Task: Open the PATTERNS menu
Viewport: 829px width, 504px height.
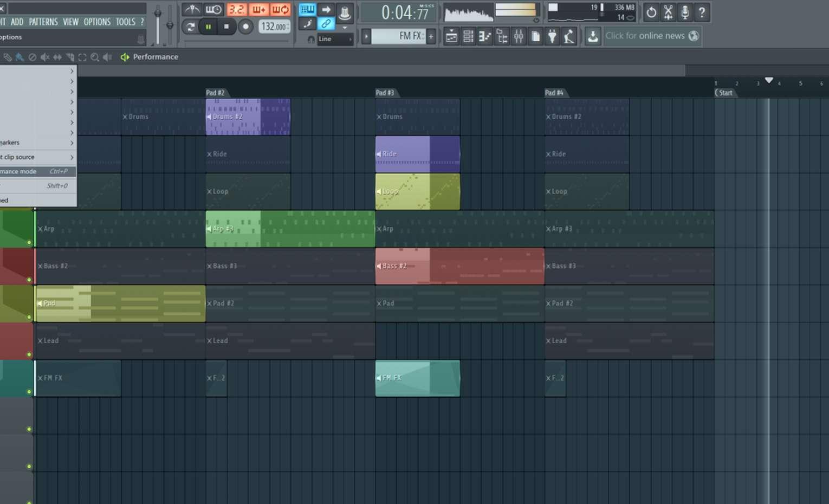Action: (x=43, y=22)
